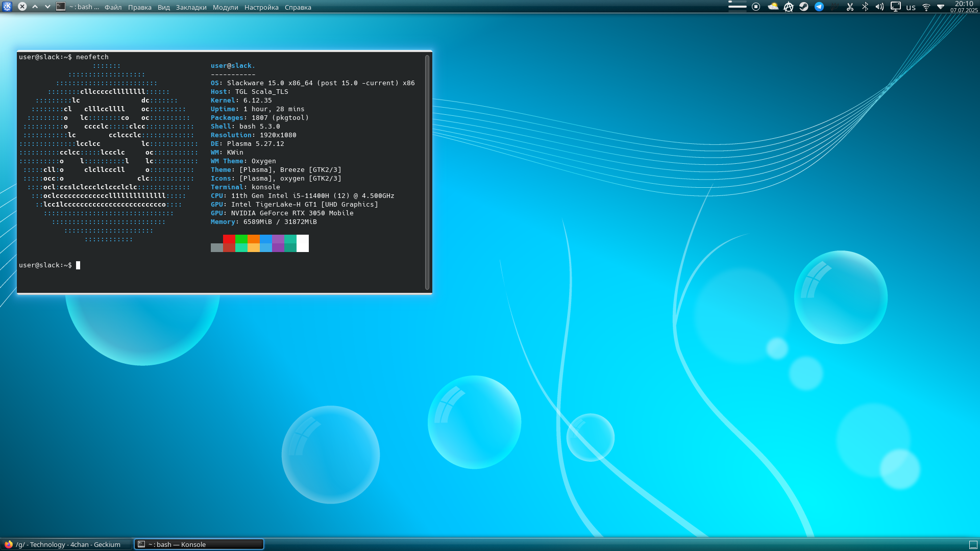Click the 'Uptime: 1 hour, 28 mins' line
The image size is (980, 551).
pos(258,109)
